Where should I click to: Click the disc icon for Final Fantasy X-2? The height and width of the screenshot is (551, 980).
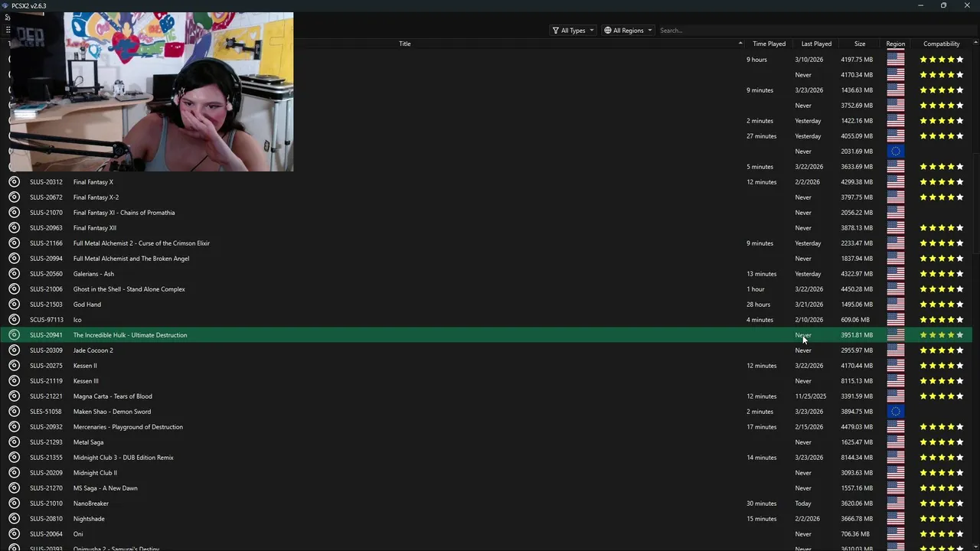coord(14,197)
